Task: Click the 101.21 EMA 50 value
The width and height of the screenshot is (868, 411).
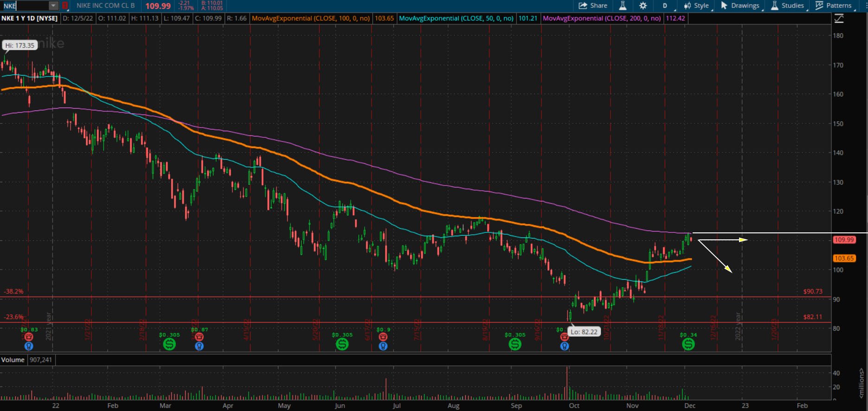Action: tap(528, 19)
